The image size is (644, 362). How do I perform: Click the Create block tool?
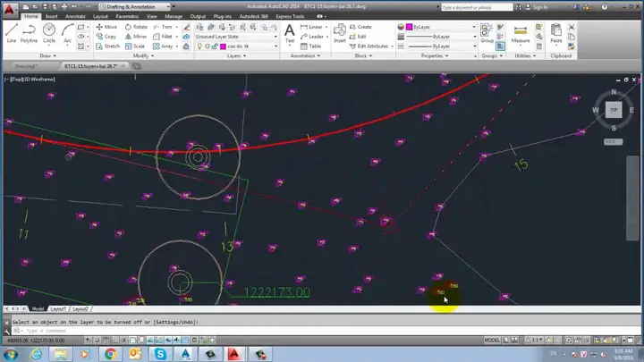[x=360, y=27]
